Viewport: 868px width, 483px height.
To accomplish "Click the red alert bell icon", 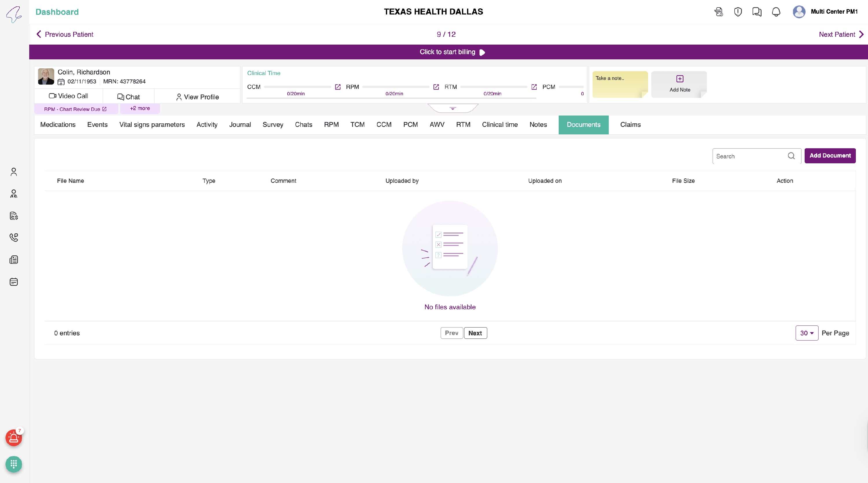I will point(14,438).
